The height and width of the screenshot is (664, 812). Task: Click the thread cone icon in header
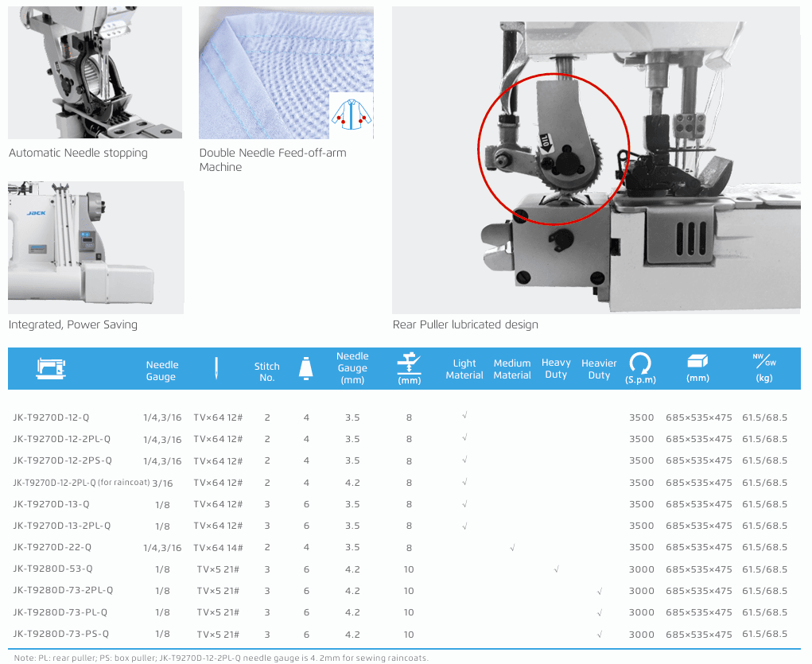[305, 367]
